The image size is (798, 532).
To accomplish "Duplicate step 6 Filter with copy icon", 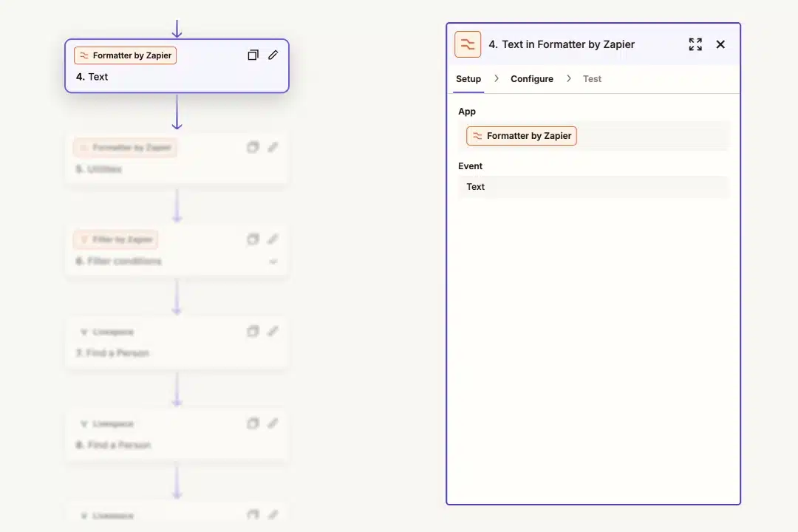I will (x=253, y=239).
